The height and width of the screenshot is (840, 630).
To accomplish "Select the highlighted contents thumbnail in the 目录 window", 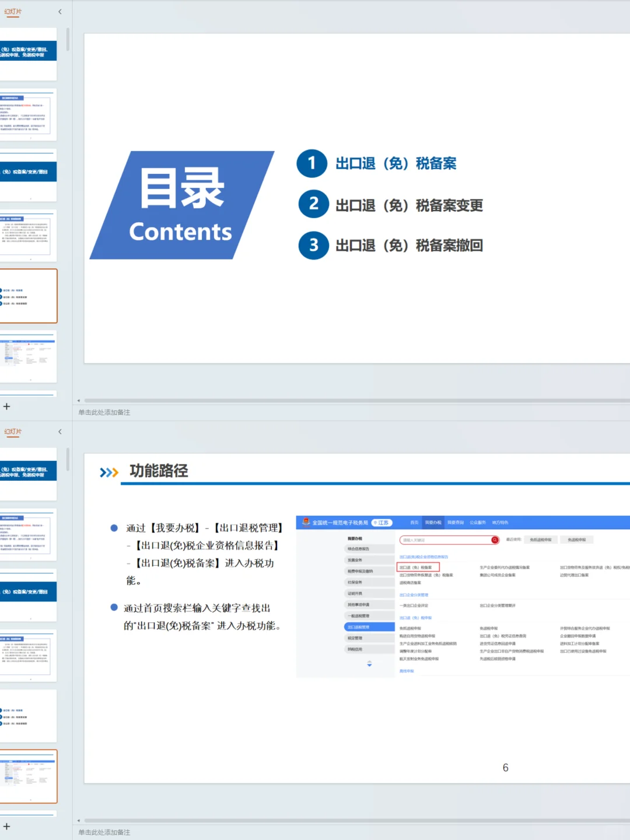I will (28, 296).
